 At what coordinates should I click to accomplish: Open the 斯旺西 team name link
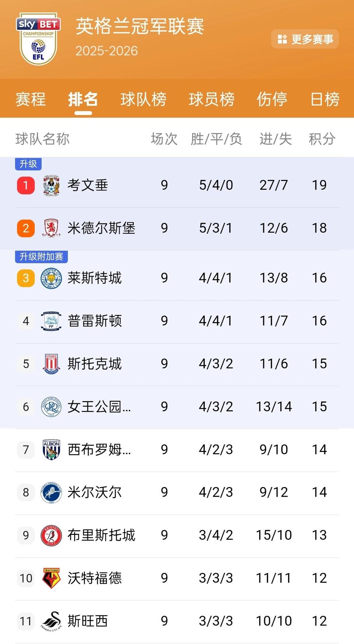point(87,621)
